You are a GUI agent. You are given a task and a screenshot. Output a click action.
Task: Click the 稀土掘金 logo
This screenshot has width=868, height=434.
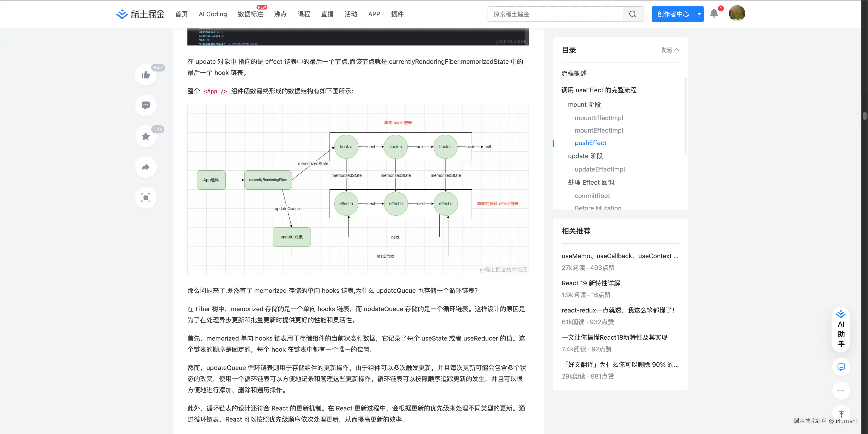pos(139,14)
